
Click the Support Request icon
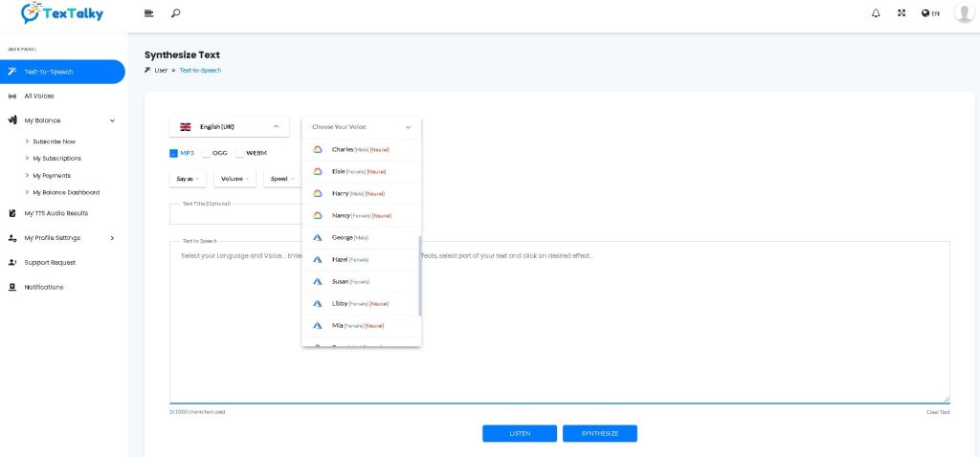click(x=11, y=262)
